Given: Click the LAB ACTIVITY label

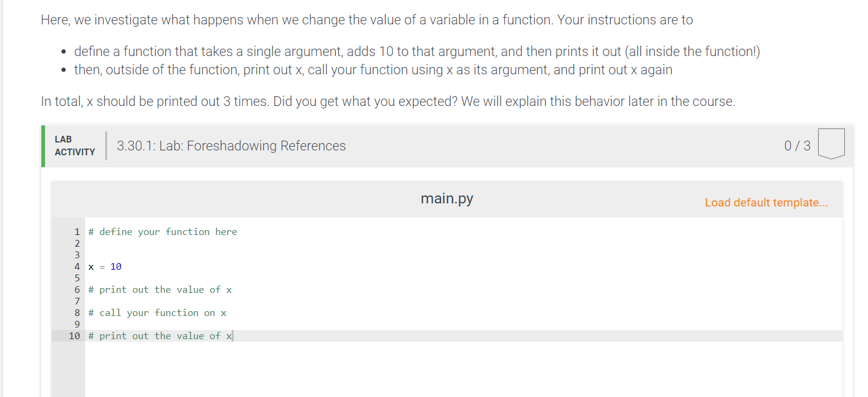Looking at the screenshot, I should click(x=74, y=146).
